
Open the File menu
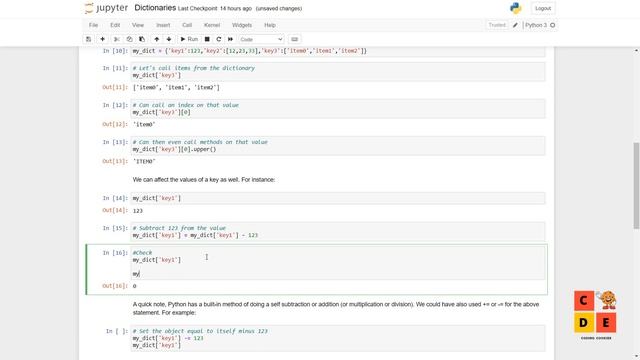point(93,25)
